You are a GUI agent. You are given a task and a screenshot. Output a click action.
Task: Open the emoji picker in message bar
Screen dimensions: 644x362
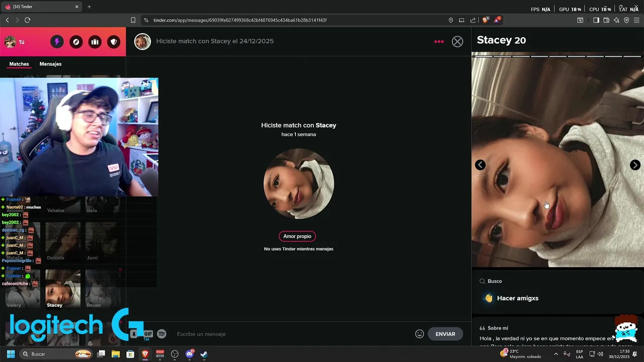[x=420, y=334]
